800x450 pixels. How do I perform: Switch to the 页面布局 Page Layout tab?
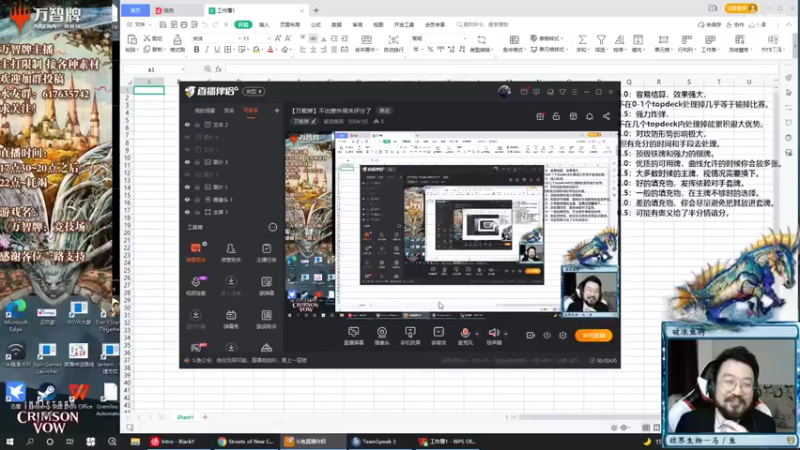[290, 24]
